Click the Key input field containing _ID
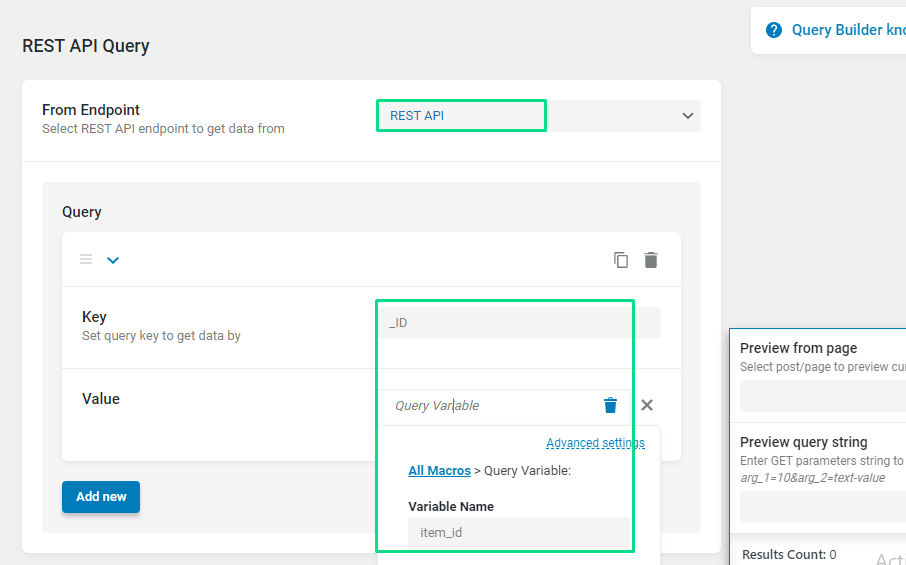 point(519,323)
